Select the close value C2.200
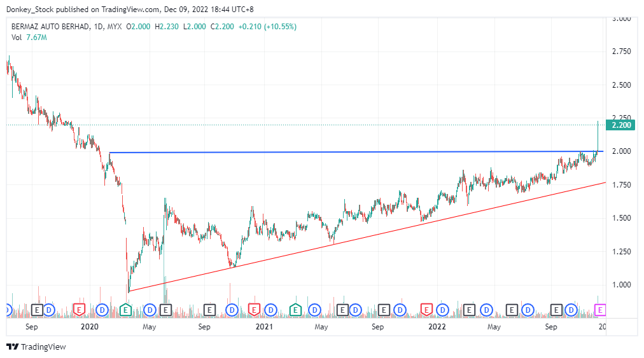The height and width of the screenshot is (358, 644). [x=222, y=27]
